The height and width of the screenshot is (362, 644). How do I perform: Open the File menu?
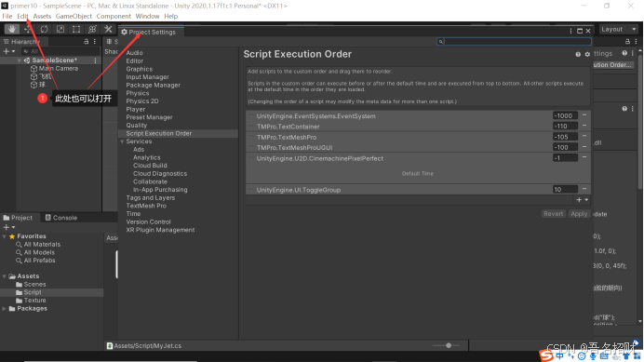coord(7,17)
